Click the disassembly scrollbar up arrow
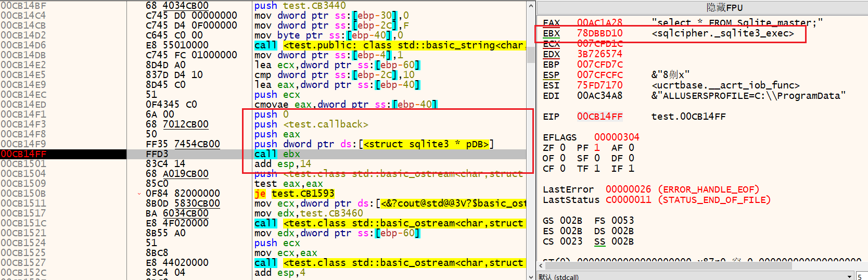The height and width of the screenshot is (280, 868). pyautogui.click(x=531, y=6)
